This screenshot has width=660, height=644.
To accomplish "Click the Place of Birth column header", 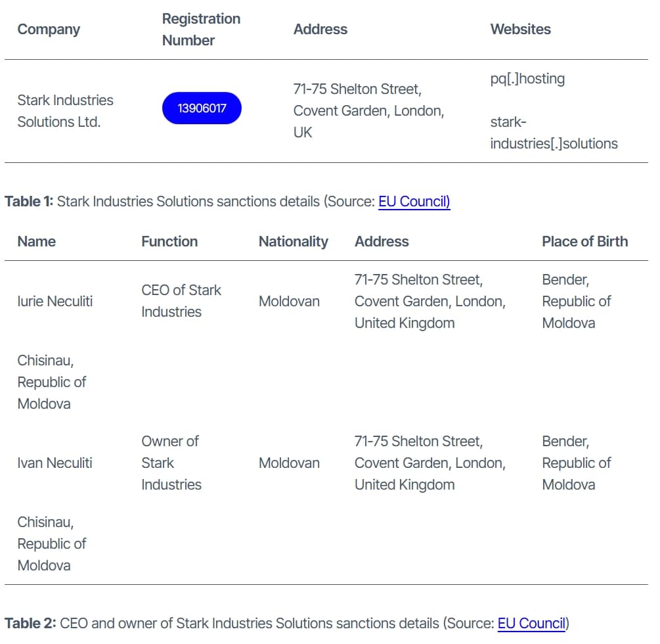I will [584, 241].
